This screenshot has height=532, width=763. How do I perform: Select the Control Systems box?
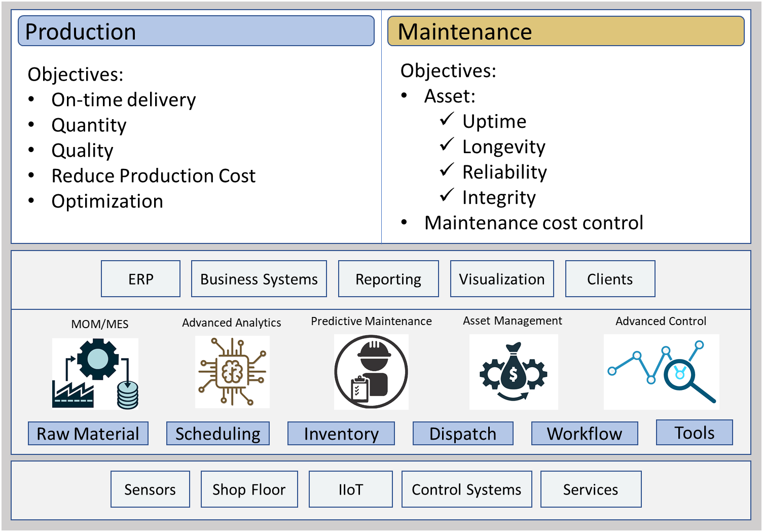[466, 489]
